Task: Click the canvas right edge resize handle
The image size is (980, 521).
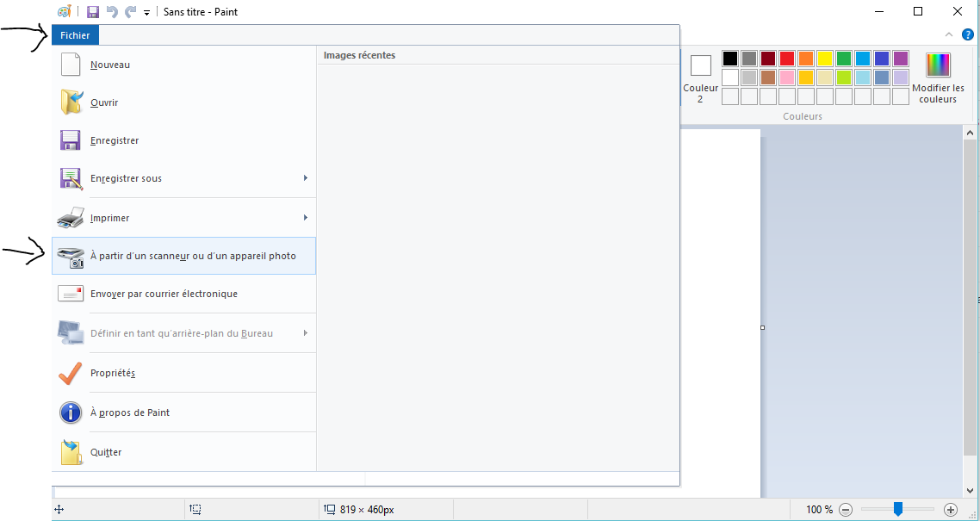Action: [762, 327]
